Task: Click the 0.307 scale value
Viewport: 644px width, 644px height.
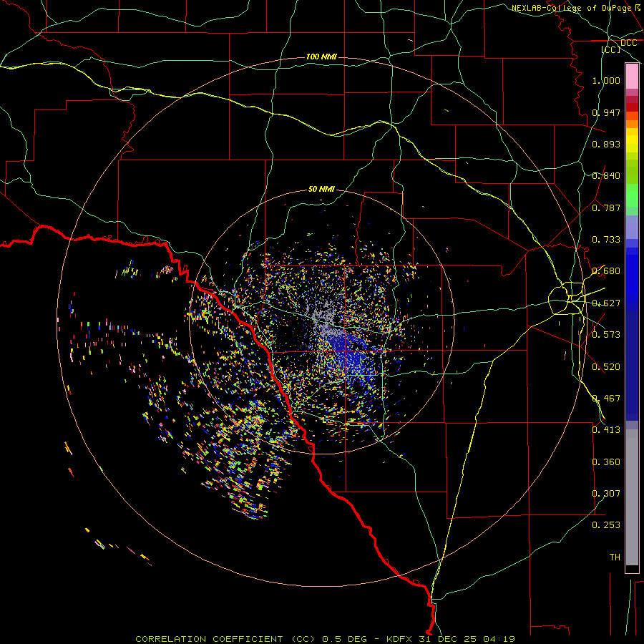Action: [606, 494]
